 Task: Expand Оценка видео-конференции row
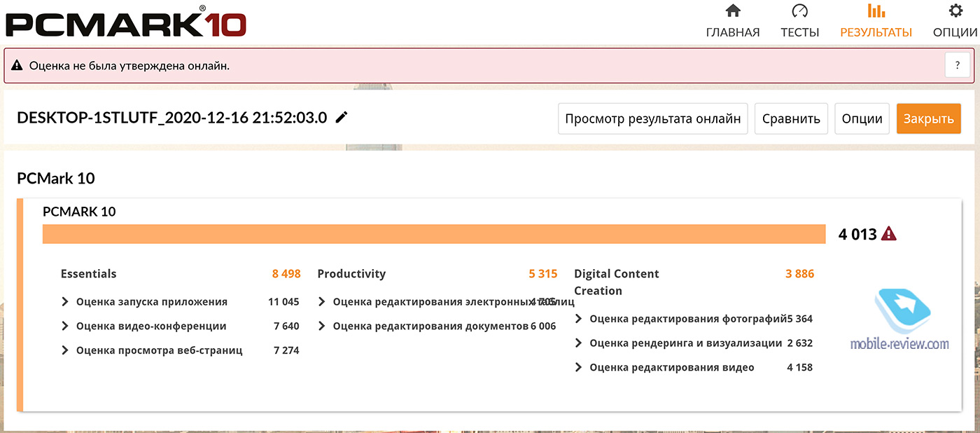tap(64, 326)
